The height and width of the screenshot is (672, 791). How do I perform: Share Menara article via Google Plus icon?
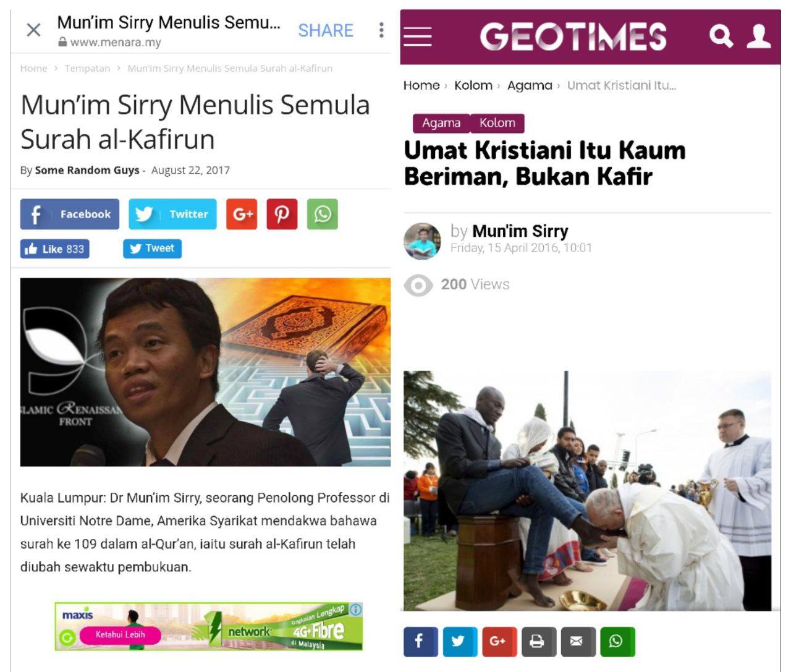[x=242, y=214]
